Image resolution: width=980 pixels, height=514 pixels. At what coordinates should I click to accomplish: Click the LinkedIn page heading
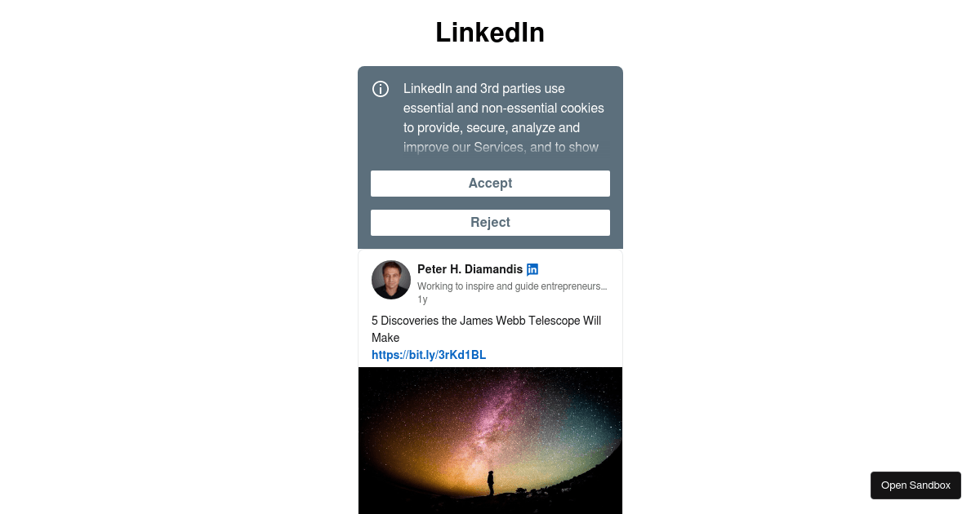490,33
